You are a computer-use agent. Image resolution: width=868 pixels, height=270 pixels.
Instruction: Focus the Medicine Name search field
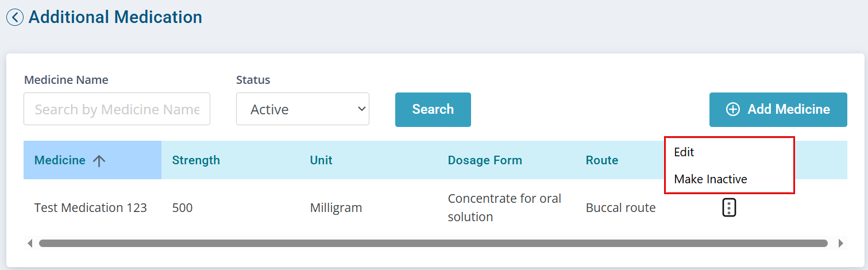117,109
